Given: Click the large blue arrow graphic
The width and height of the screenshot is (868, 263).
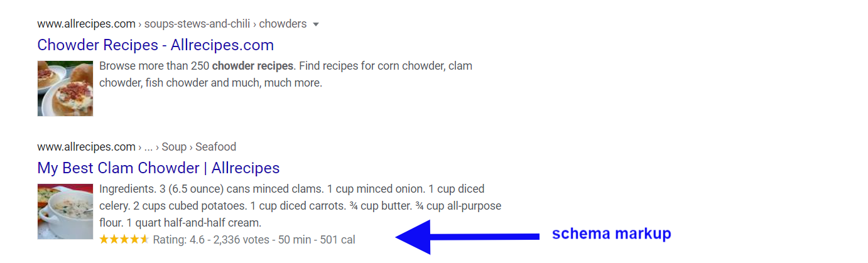Looking at the screenshot, I should 468,237.
